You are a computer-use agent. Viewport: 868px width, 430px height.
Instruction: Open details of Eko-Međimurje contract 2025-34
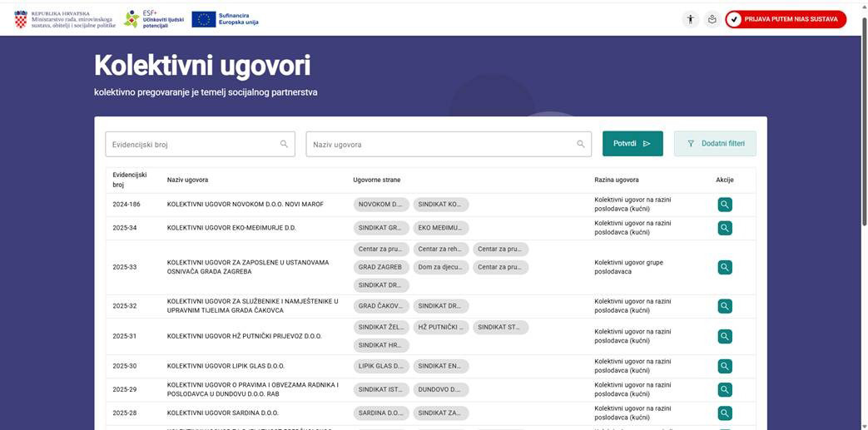click(x=725, y=228)
